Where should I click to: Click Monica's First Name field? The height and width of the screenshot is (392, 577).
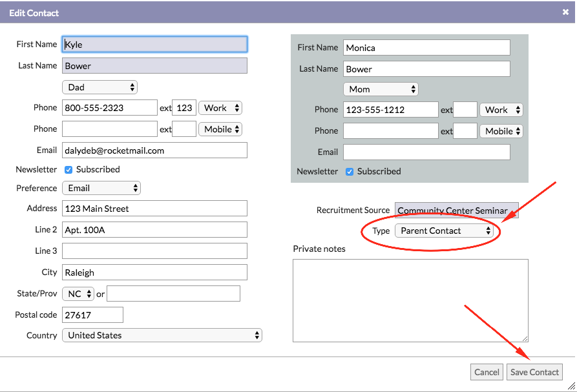click(426, 48)
